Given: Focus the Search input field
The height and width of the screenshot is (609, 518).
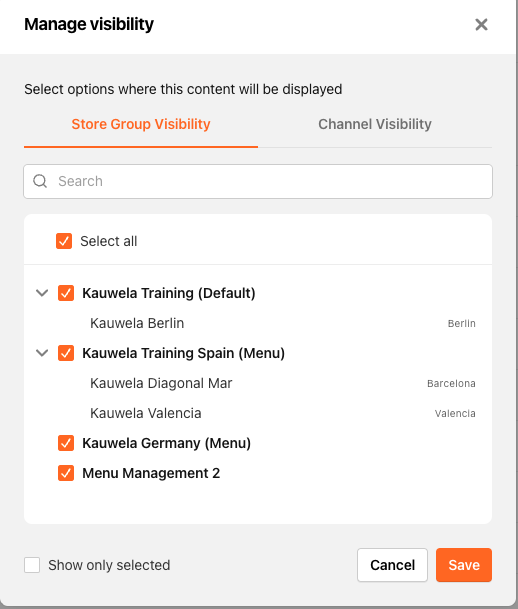Looking at the screenshot, I should [258, 181].
